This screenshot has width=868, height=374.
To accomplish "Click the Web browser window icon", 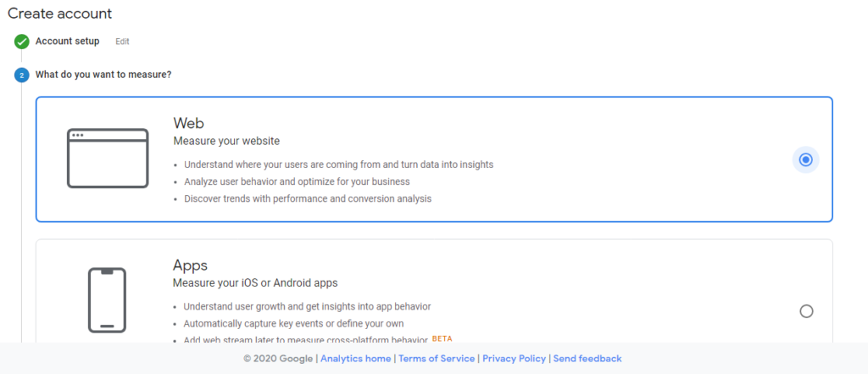I will (108, 159).
